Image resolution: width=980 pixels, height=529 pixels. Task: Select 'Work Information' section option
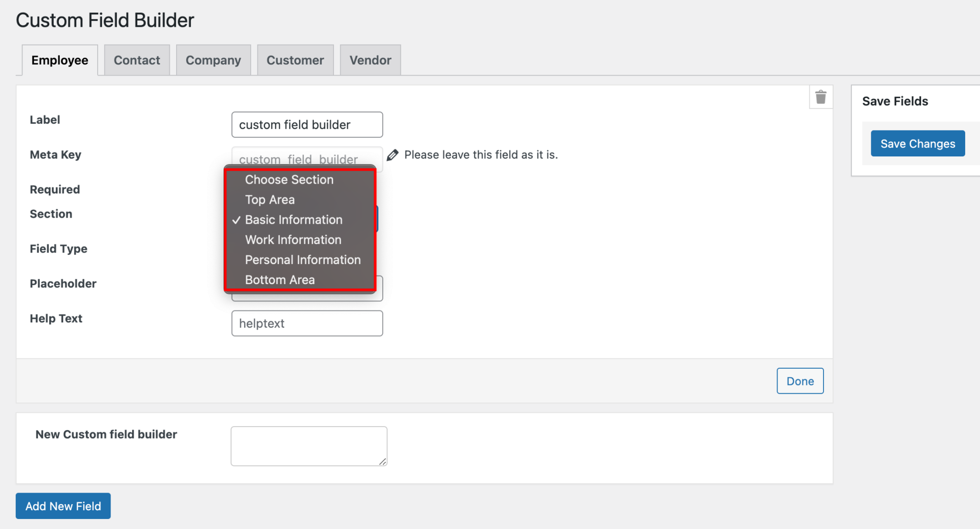(301, 240)
